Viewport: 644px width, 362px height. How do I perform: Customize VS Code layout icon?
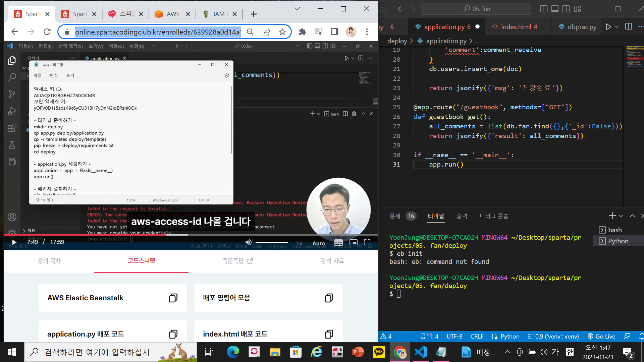pyautogui.click(x=577, y=9)
